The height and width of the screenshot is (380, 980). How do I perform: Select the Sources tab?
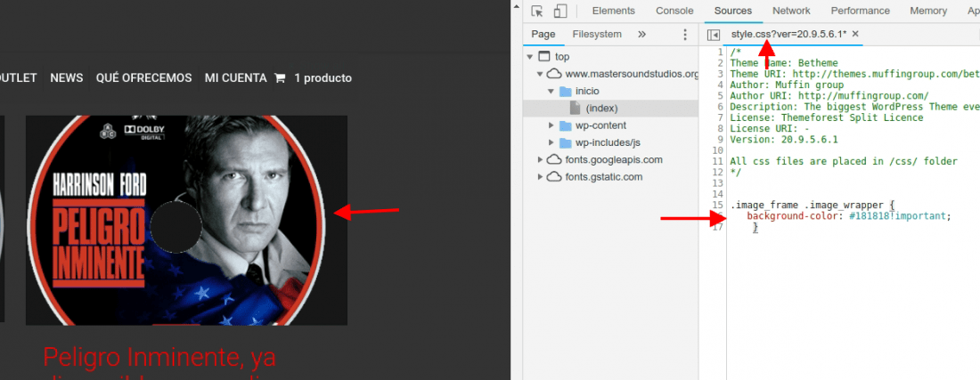tap(732, 11)
